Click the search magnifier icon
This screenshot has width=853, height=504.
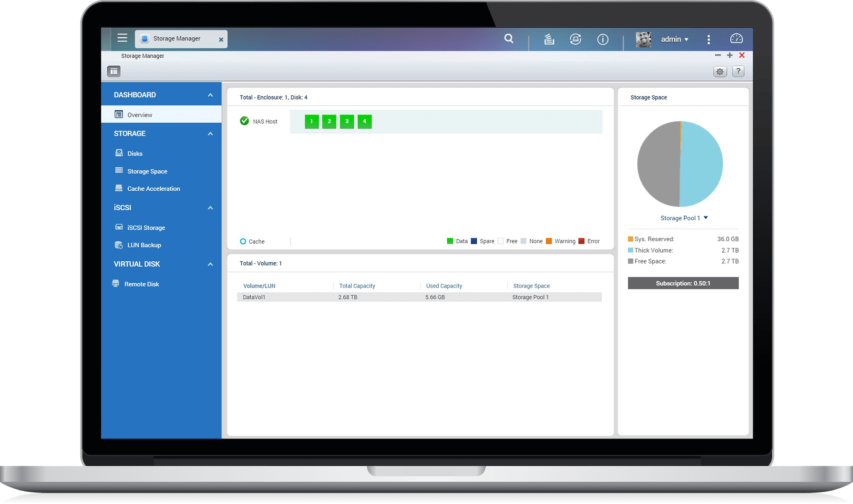point(509,39)
